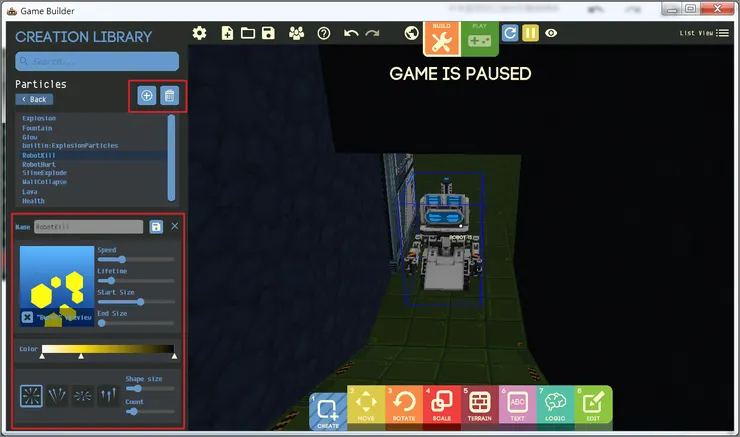Select the last color gradient stop
The image size is (740, 437).
click(x=175, y=356)
